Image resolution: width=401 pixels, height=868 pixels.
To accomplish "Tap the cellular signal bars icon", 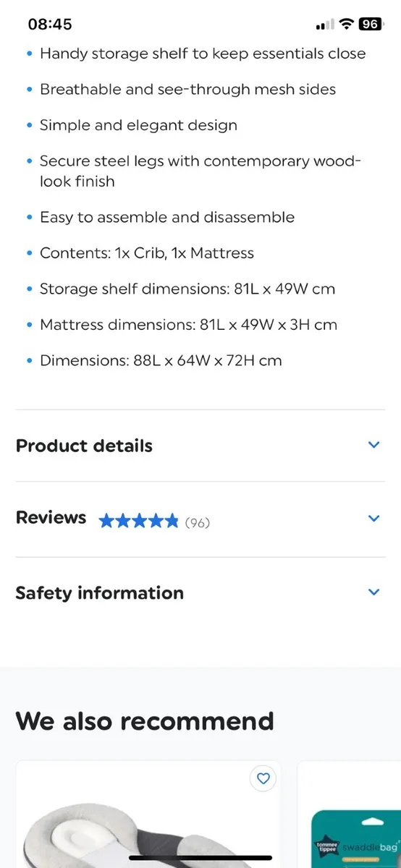I will tap(324, 25).
